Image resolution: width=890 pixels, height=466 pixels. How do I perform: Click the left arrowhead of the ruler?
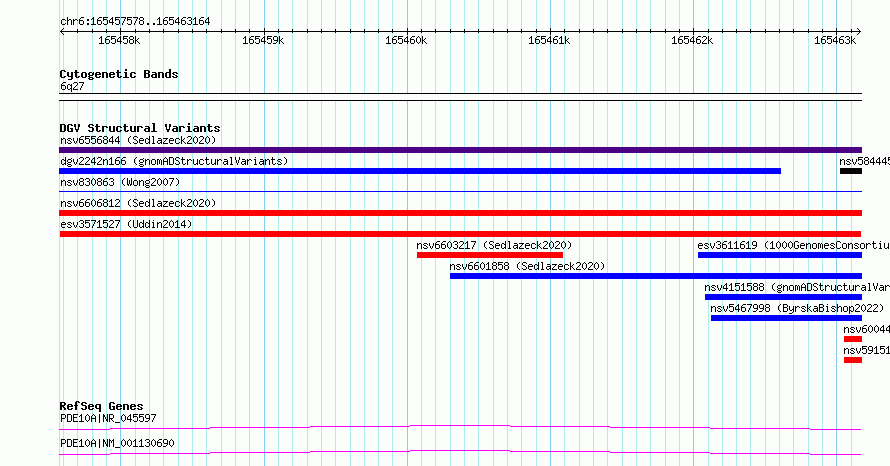coord(62,32)
